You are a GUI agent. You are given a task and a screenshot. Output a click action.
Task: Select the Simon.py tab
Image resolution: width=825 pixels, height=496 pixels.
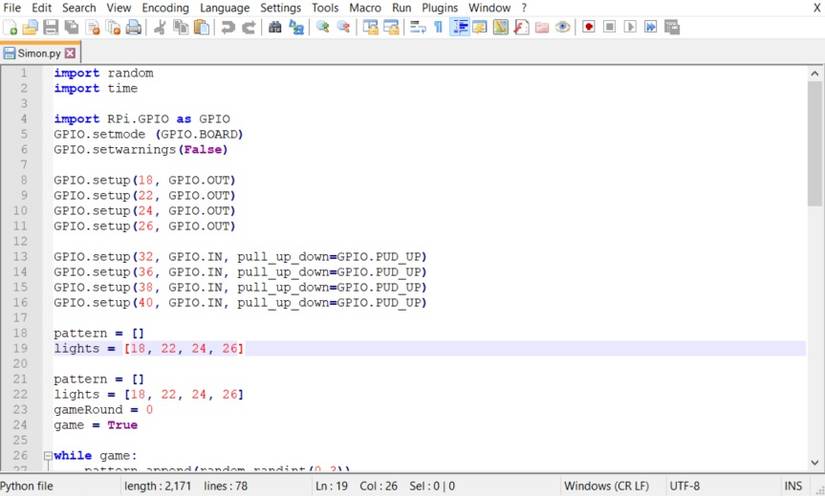click(39, 53)
